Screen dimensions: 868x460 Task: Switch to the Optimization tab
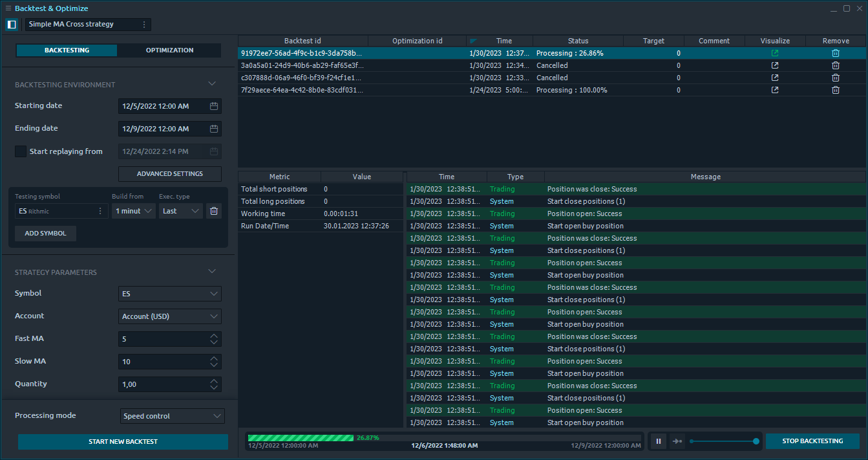169,50
